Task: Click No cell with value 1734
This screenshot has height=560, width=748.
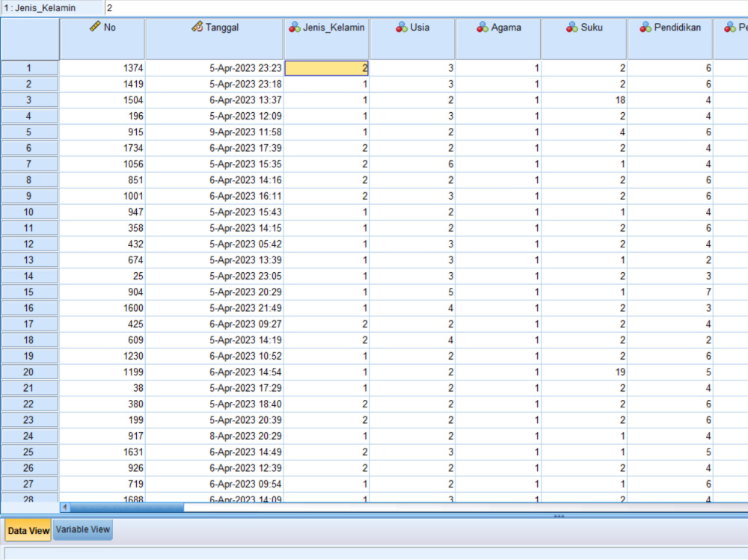Action: (x=102, y=148)
